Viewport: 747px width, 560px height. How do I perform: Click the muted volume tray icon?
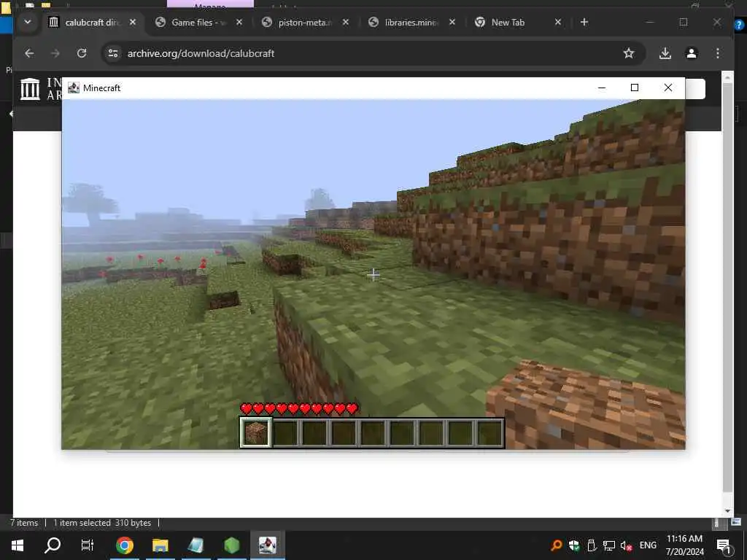coord(626,545)
